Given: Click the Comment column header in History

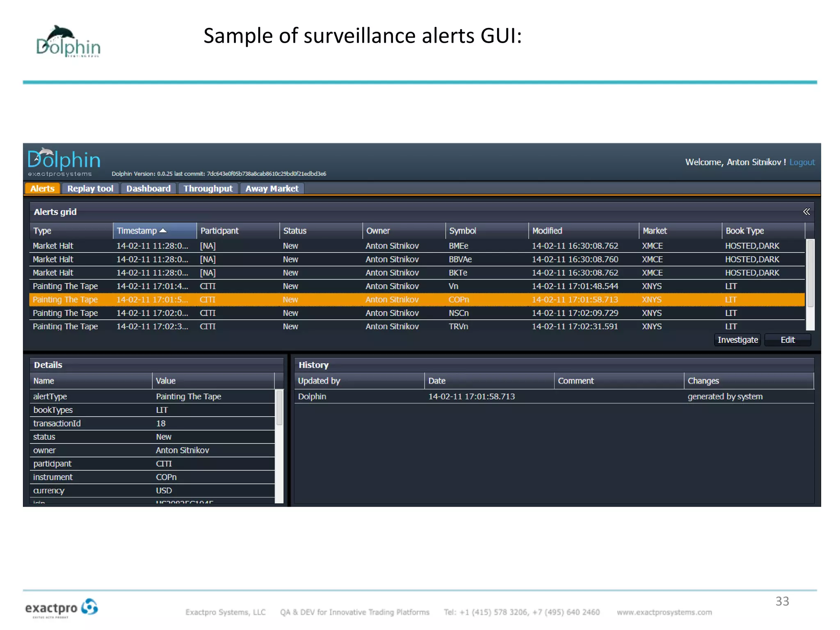Looking at the screenshot, I should 619,381.
